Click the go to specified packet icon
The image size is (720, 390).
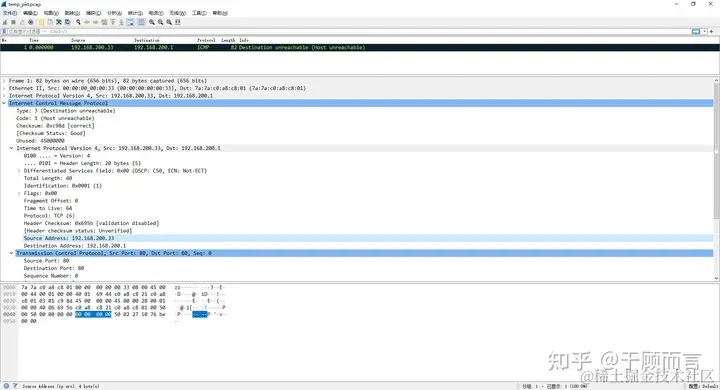[x=104, y=22]
